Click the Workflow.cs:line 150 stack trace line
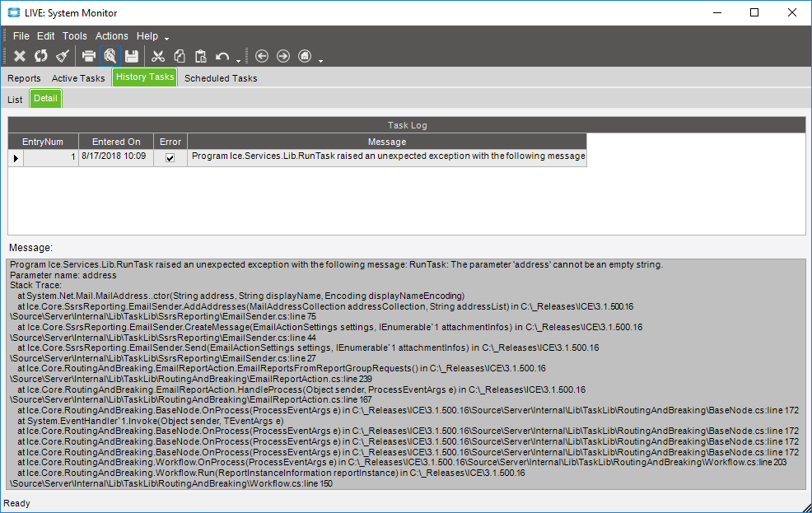Screen dimensions: 812x513 click(171, 483)
